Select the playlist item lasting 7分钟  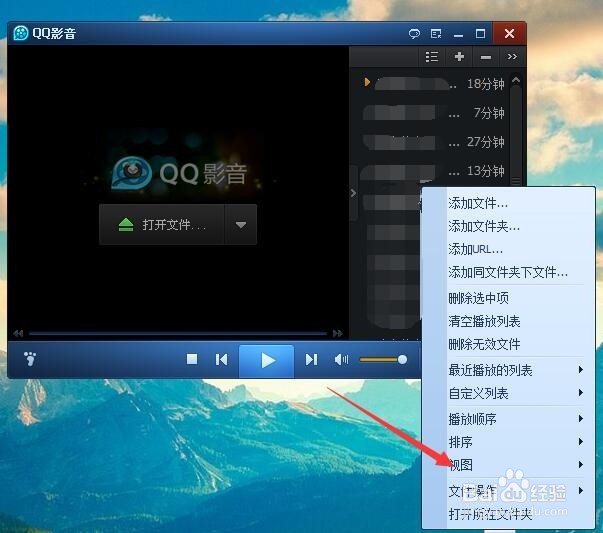(433, 113)
